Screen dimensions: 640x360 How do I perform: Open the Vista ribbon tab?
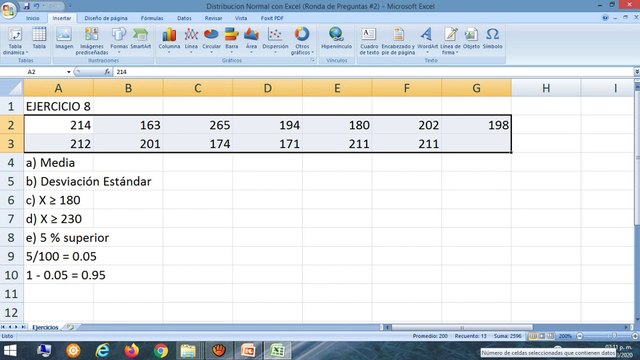pos(241,18)
